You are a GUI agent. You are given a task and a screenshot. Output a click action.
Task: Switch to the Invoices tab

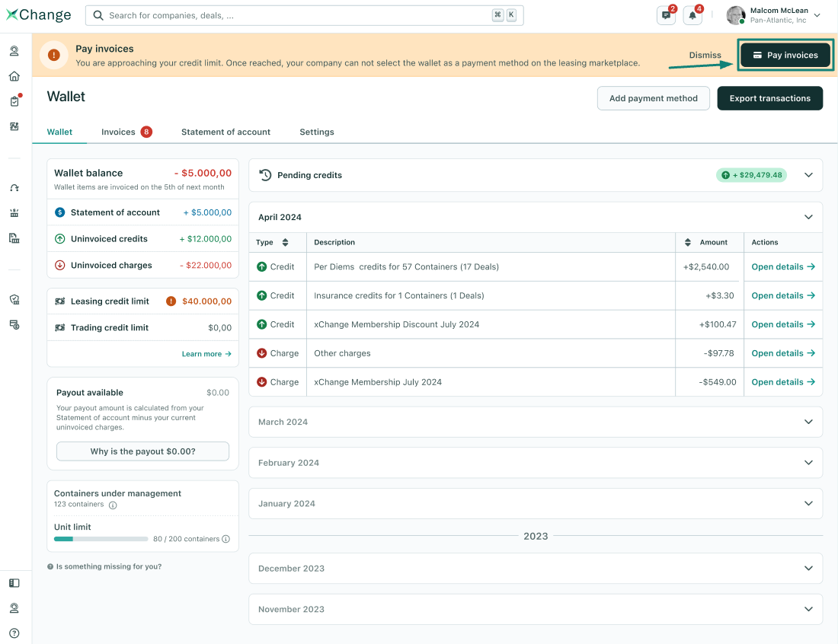pos(119,132)
